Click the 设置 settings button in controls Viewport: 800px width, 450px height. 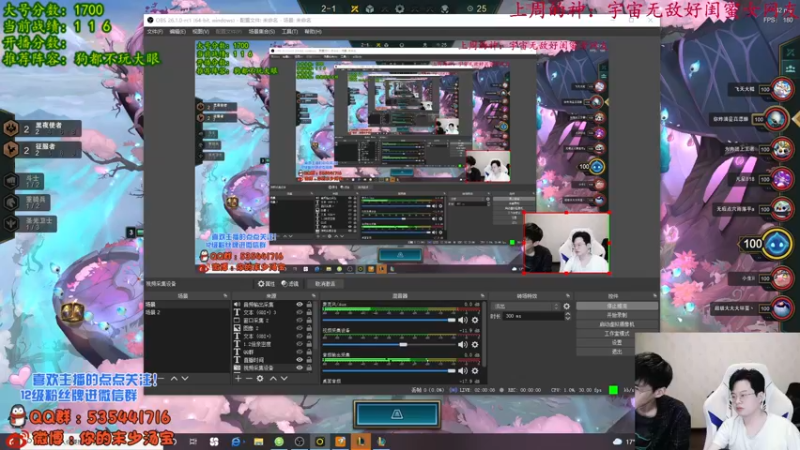(x=617, y=343)
